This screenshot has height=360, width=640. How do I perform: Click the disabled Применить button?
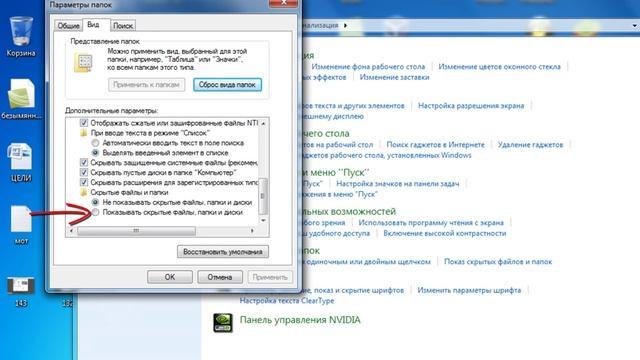pos(270,277)
